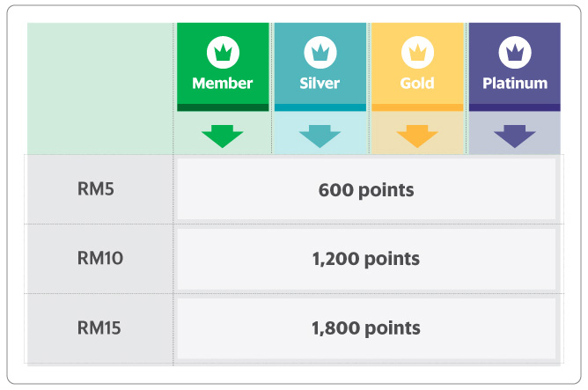588x390 pixels.
Task: Click the orange down arrow under Gold
Action: 417,136
